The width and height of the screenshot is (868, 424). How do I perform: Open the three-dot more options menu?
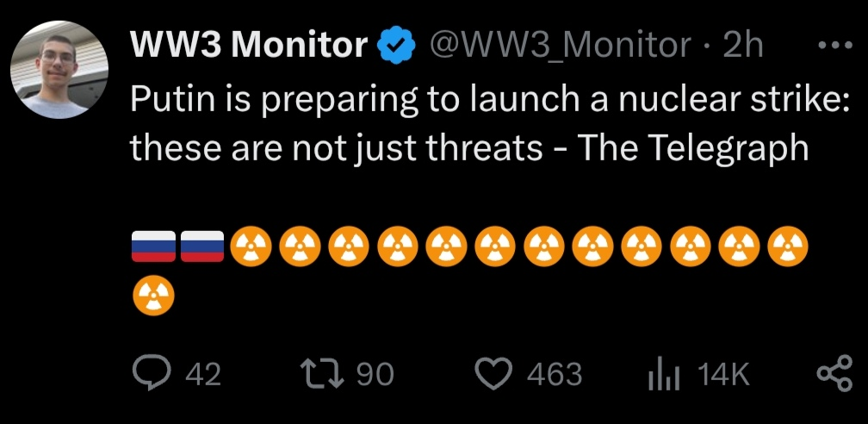833,46
